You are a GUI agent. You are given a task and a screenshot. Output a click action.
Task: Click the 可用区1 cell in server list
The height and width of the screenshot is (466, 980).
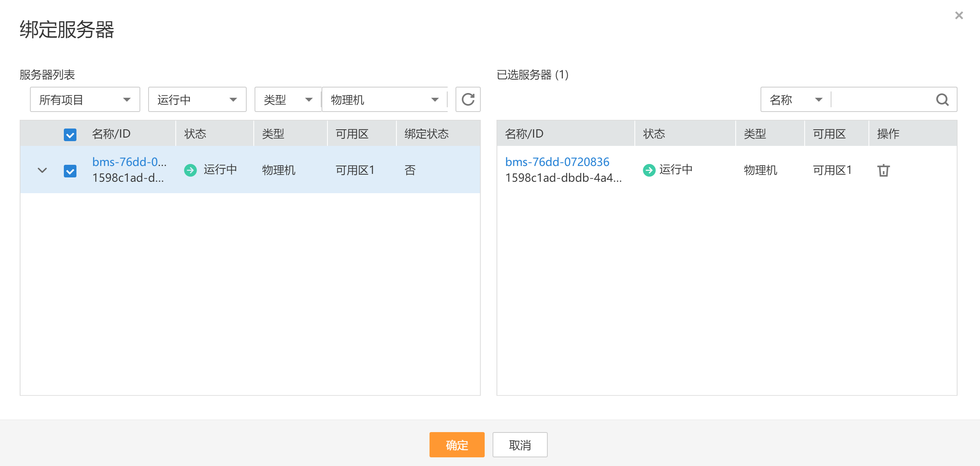coord(355,170)
